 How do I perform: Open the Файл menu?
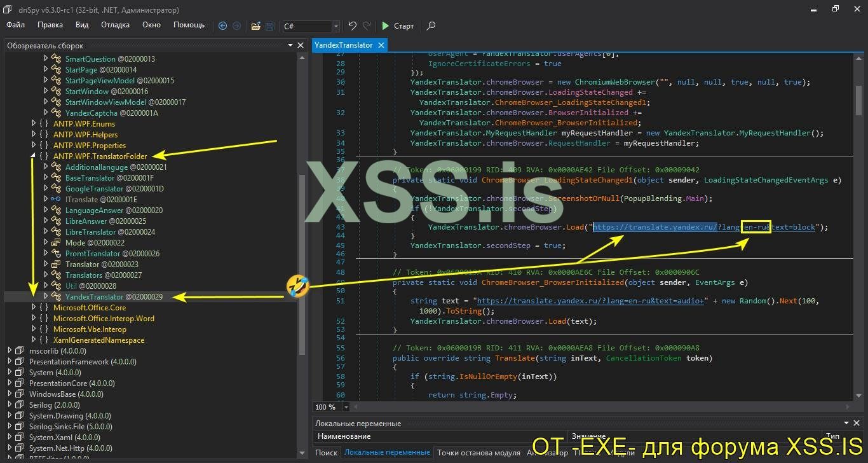click(x=15, y=25)
